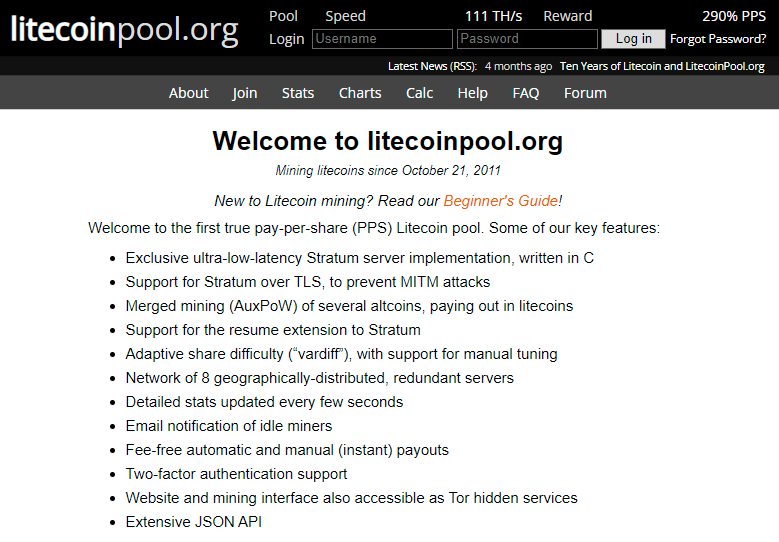Open the Forgot Password? link

718,39
